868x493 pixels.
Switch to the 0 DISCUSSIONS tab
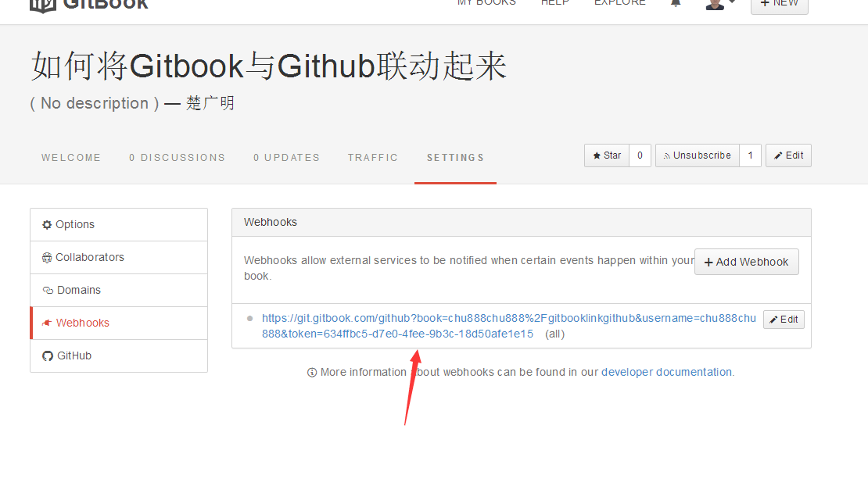pos(178,158)
